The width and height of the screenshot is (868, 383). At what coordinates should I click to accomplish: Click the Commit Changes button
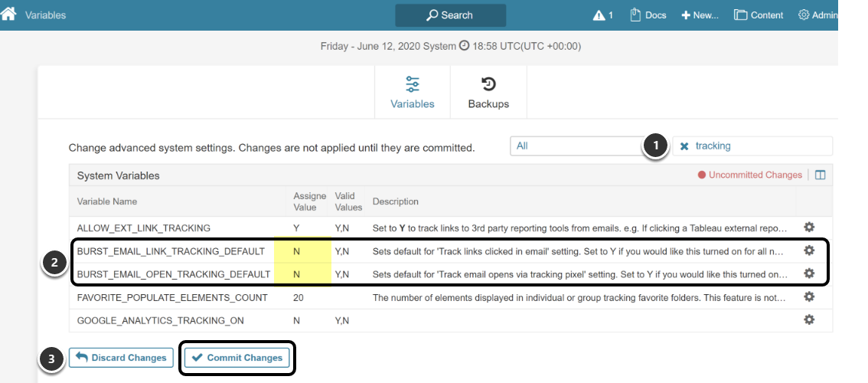pyautogui.click(x=237, y=358)
